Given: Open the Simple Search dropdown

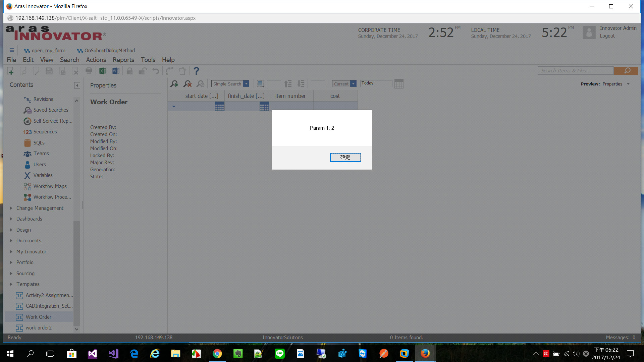Looking at the screenshot, I should point(246,84).
